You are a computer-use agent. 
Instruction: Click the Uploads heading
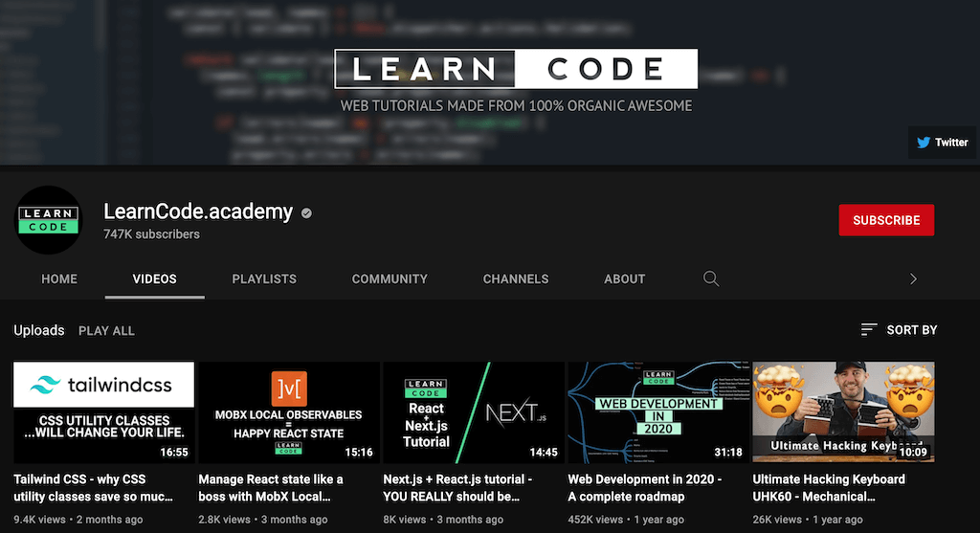pos(38,330)
